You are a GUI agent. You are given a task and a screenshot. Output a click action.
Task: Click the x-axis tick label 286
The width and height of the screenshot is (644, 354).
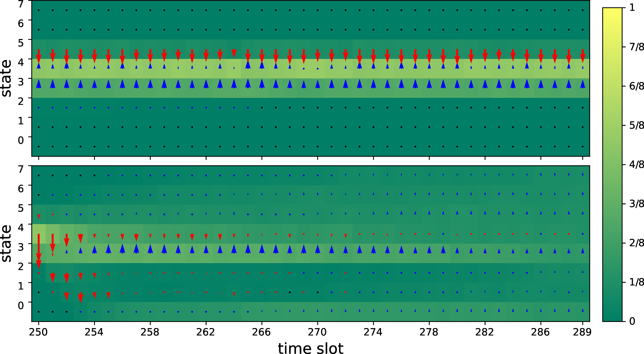[540, 332]
